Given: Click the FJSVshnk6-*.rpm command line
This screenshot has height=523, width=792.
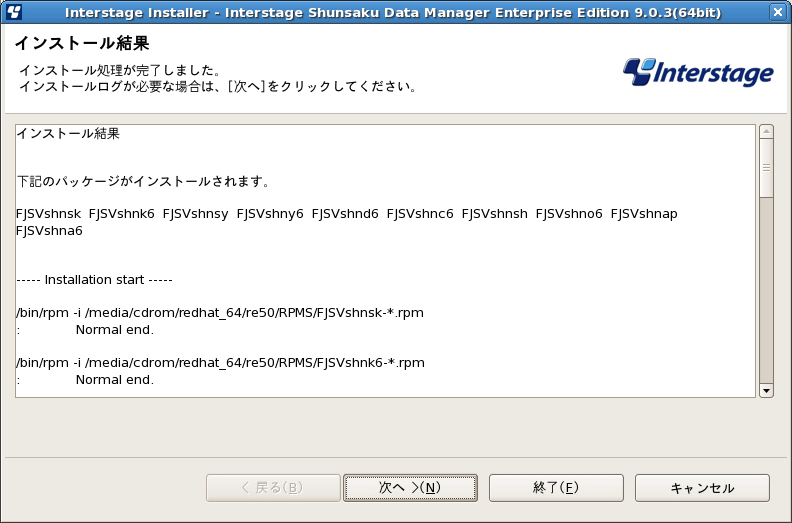Looking at the screenshot, I should pyautogui.click(x=221, y=363).
